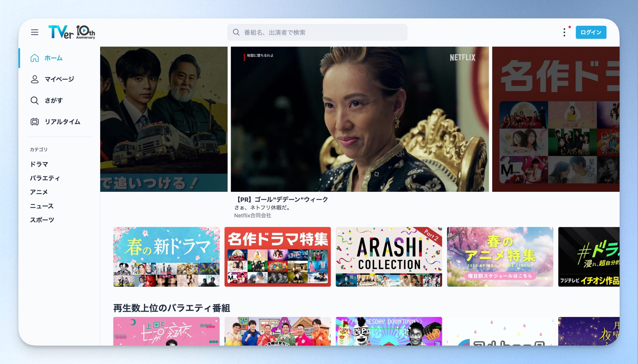
Task: Click the 再生数上位のバラエティ番組 heading
Action: pyautogui.click(x=171, y=308)
